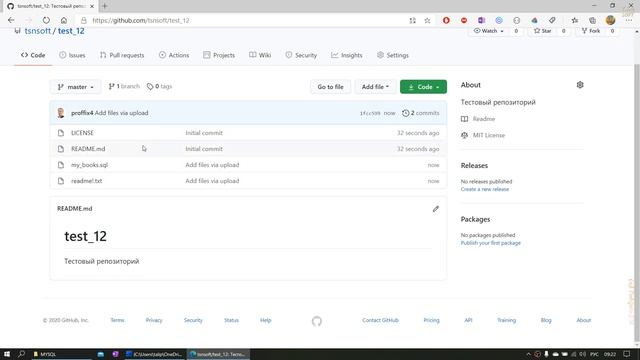Open the Windows Start menu

tap(7, 354)
